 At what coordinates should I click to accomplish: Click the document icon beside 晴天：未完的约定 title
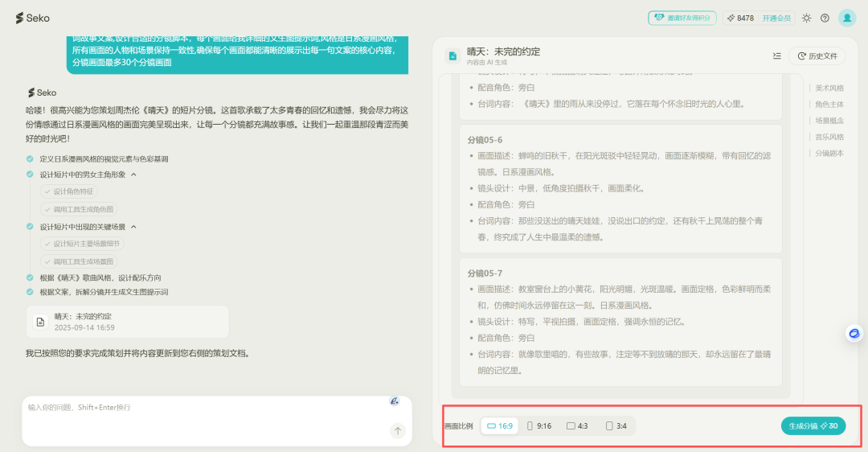452,56
